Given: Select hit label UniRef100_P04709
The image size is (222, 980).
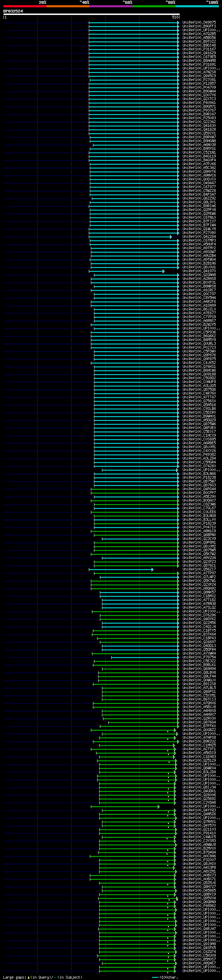Looking at the screenshot, I should (199, 88).
